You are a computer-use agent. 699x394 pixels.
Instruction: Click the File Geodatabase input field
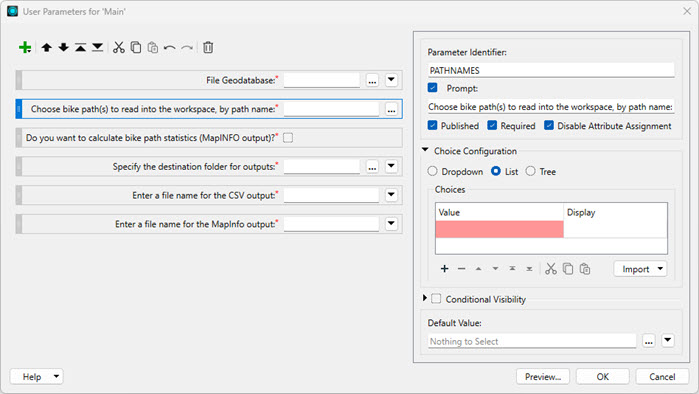pyautogui.click(x=322, y=81)
